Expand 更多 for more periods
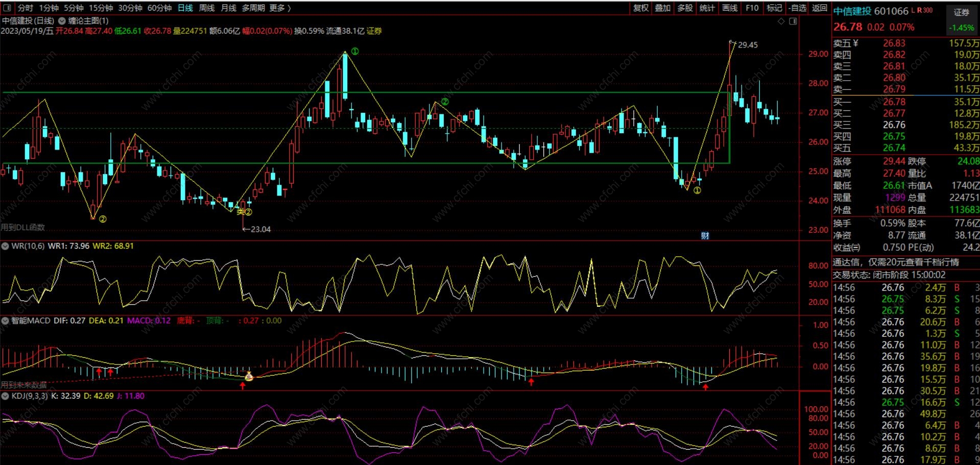The width and height of the screenshot is (980, 465). pyautogui.click(x=280, y=8)
